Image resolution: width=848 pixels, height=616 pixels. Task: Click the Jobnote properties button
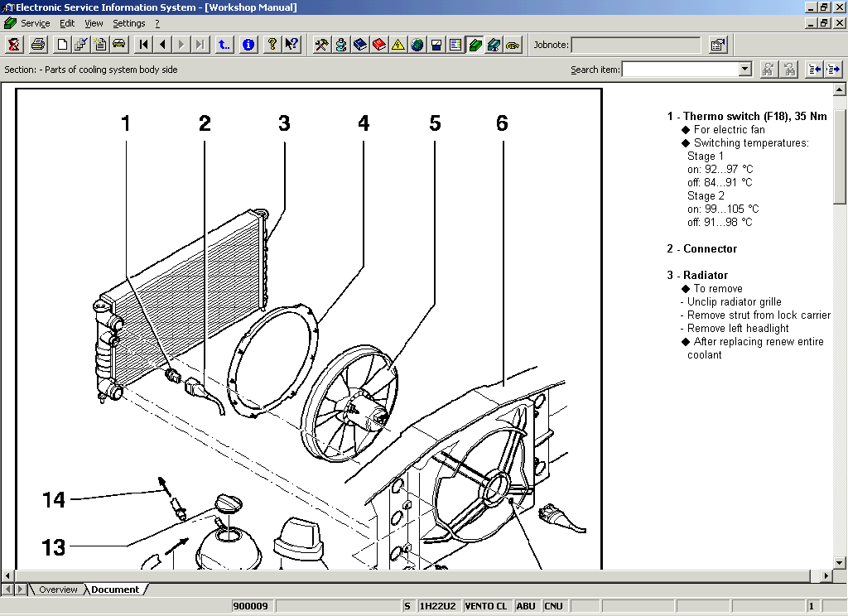(718, 45)
